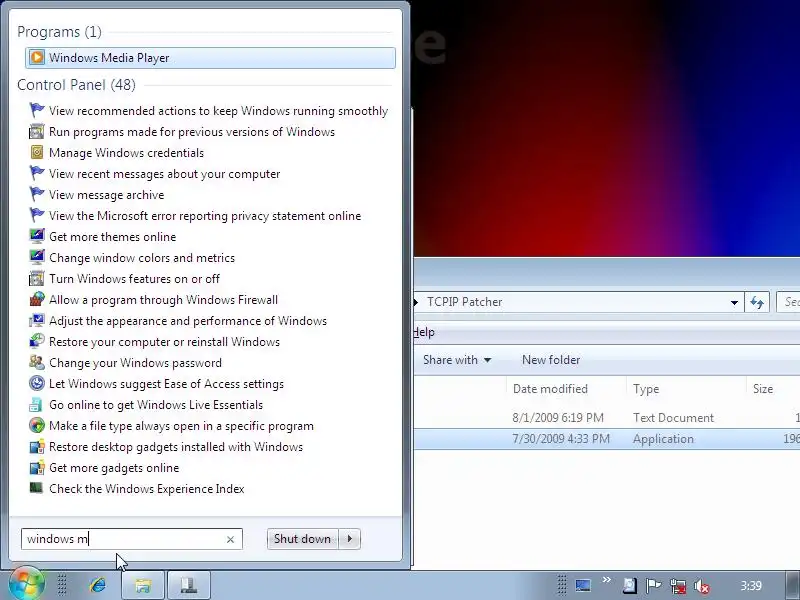Select the Text Document file row in Explorer
Screen dimensions: 800x600
click(607, 418)
